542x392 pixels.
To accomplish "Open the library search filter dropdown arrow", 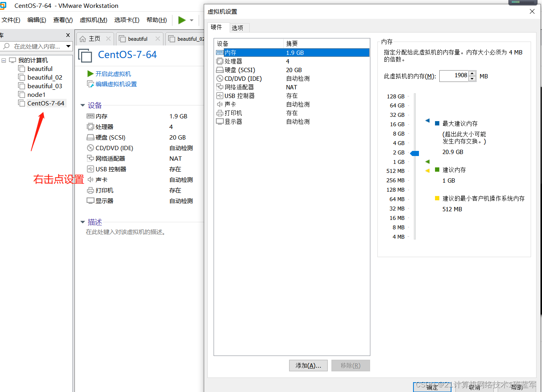I will point(69,46).
